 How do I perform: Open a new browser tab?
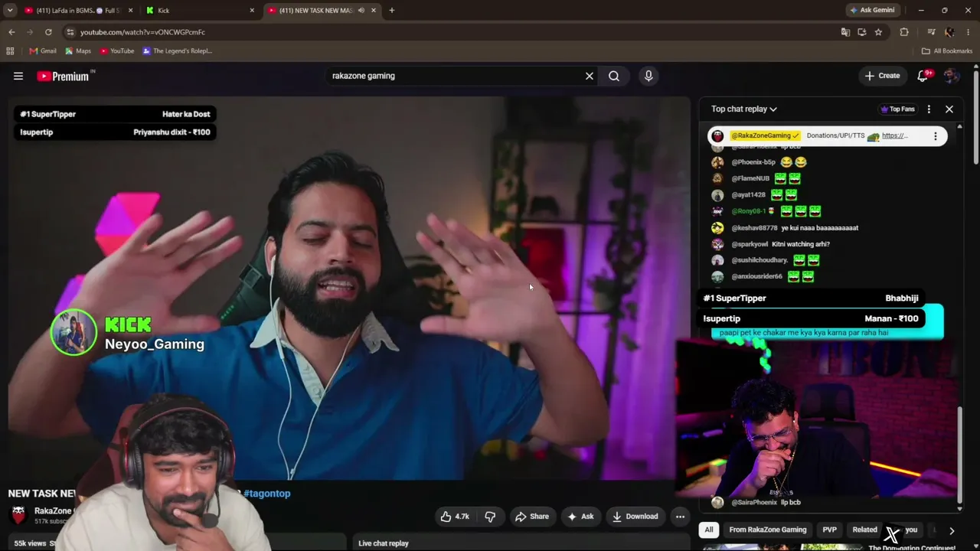(392, 11)
